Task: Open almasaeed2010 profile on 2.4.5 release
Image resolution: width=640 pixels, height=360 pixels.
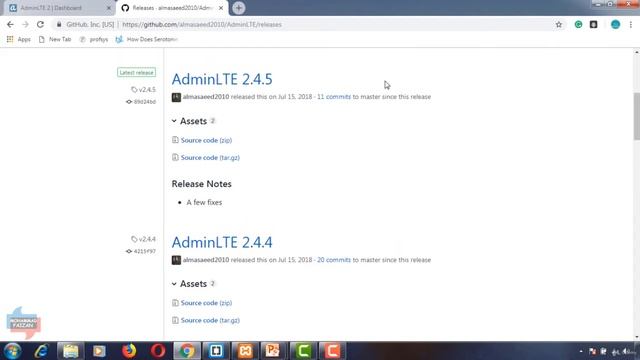Action: [x=206, y=97]
